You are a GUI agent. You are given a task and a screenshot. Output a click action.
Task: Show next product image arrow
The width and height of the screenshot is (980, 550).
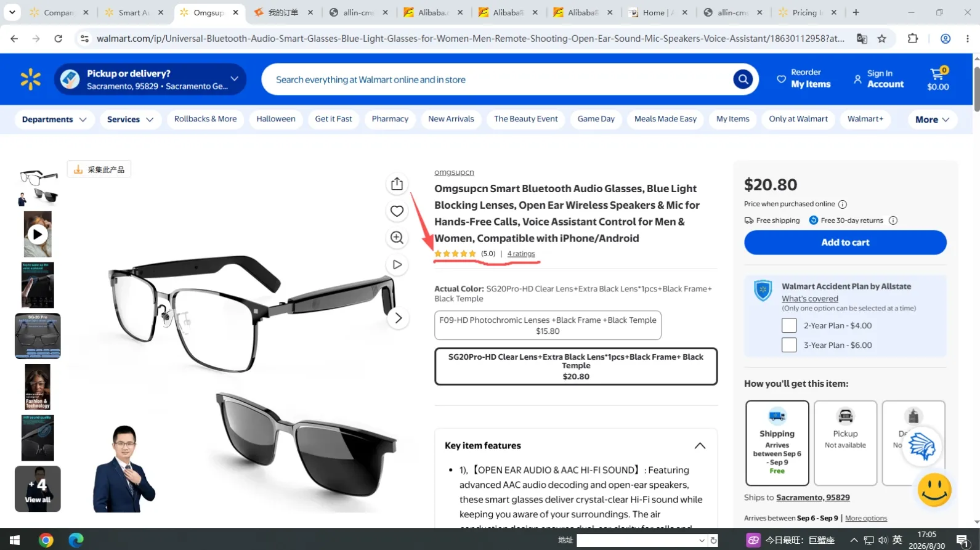click(x=398, y=318)
